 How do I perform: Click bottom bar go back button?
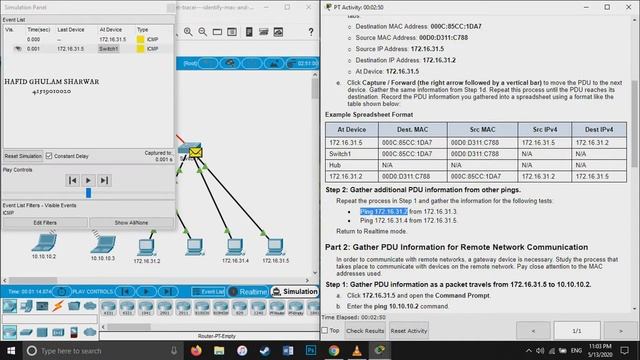pyautogui.click(x=125, y=291)
